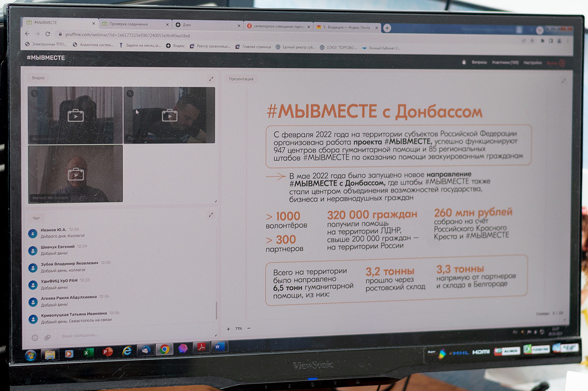Expand the Презентация panel to fullscreen

(x=563, y=81)
